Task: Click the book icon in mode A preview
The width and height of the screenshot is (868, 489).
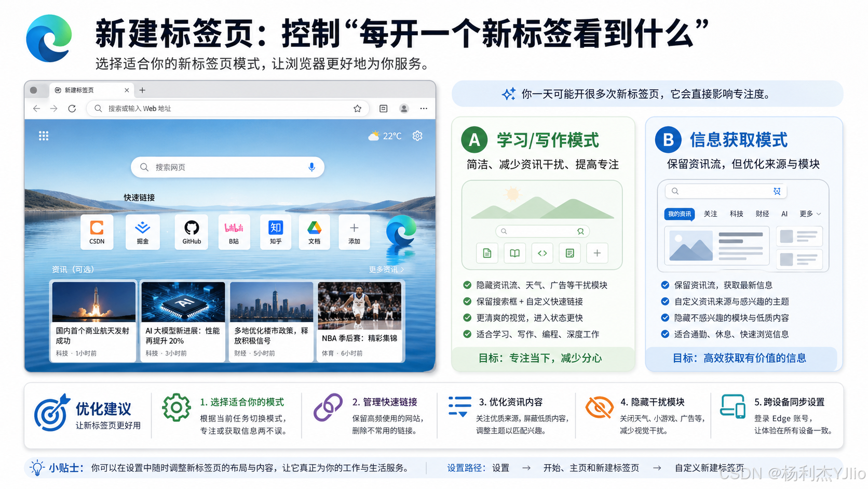Action: [x=514, y=253]
